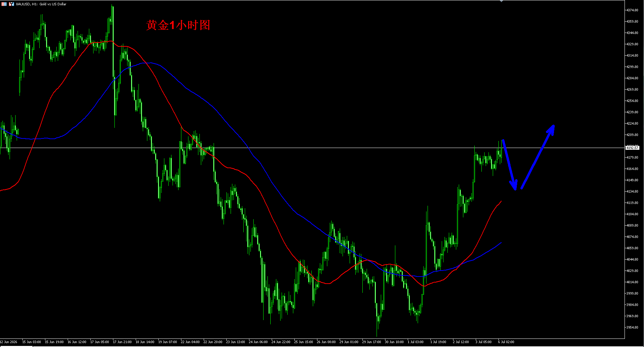Screen dimensions: 644x347
Task: Click the 4074.80 price scale label
Action: point(632,237)
